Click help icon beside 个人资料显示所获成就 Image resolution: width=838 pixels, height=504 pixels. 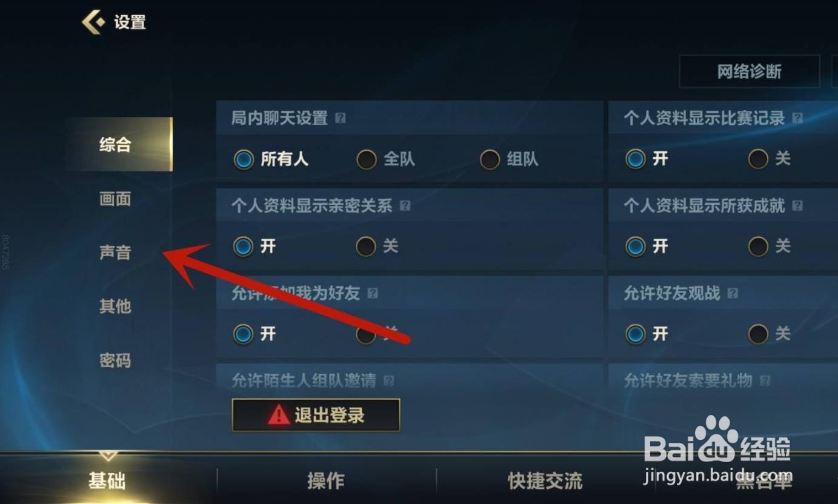[x=797, y=206]
